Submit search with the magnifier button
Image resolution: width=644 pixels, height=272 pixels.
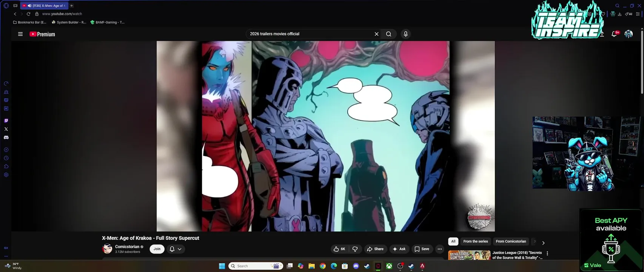pos(388,34)
